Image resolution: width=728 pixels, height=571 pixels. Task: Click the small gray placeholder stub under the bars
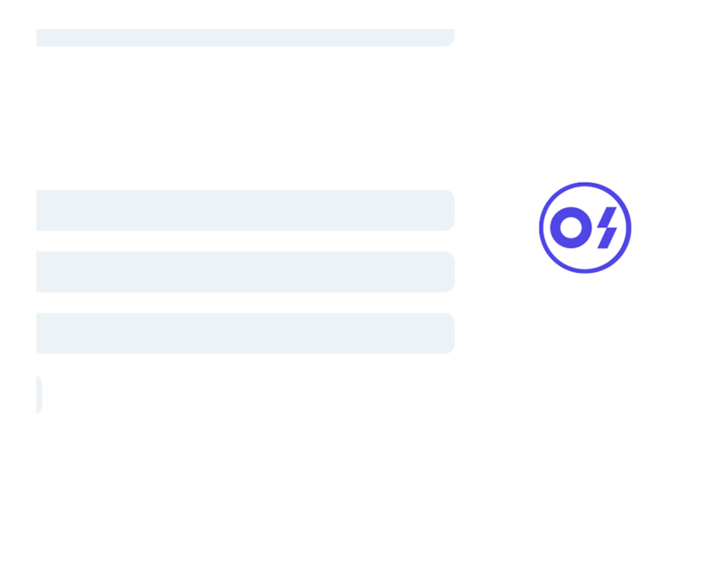coord(39,395)
